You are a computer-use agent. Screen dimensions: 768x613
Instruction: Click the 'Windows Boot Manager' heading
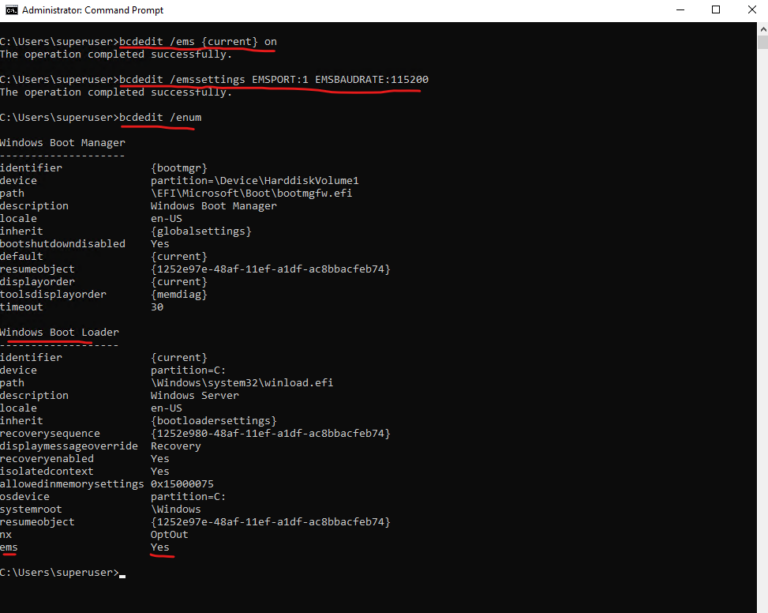62,143
